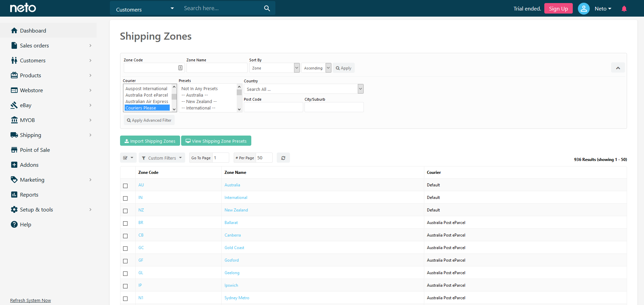Viewport: 644px width, 305px height.
Task: Click the Customers people icon
Action: point(14,60)
